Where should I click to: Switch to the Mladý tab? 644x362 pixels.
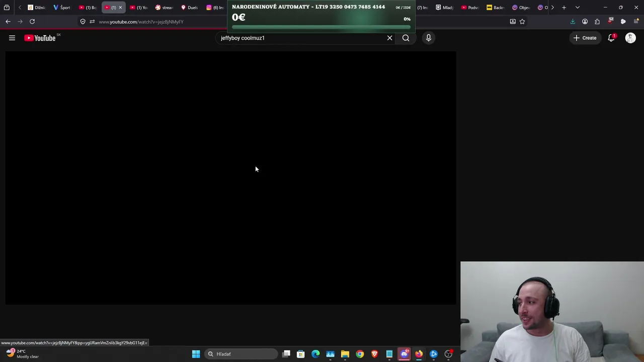click(x=445, y=8)
